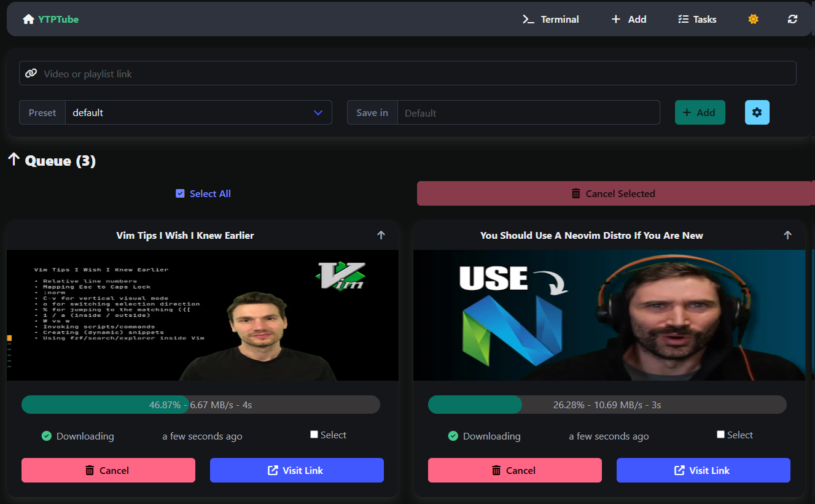Image resolution: width=815 pixels, height=504 pixels.
Task: Open the Terminal from the top bar
Action: click(551, 19)
